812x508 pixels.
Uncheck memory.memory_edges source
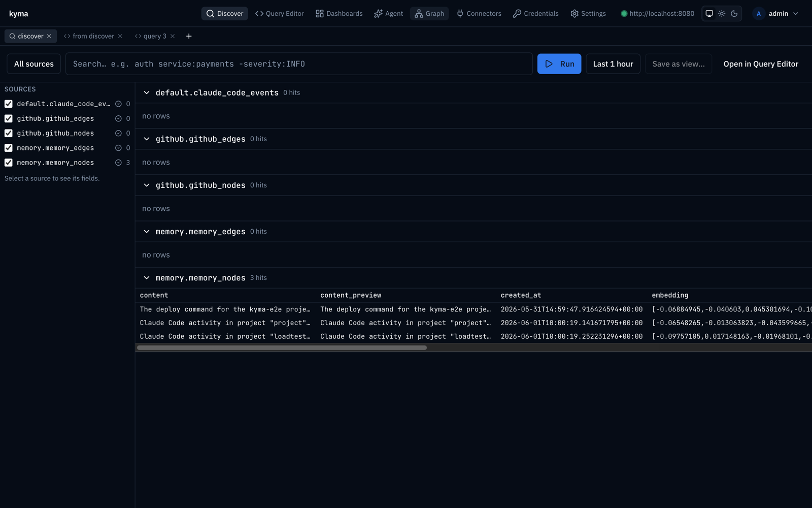coord(9,148)
